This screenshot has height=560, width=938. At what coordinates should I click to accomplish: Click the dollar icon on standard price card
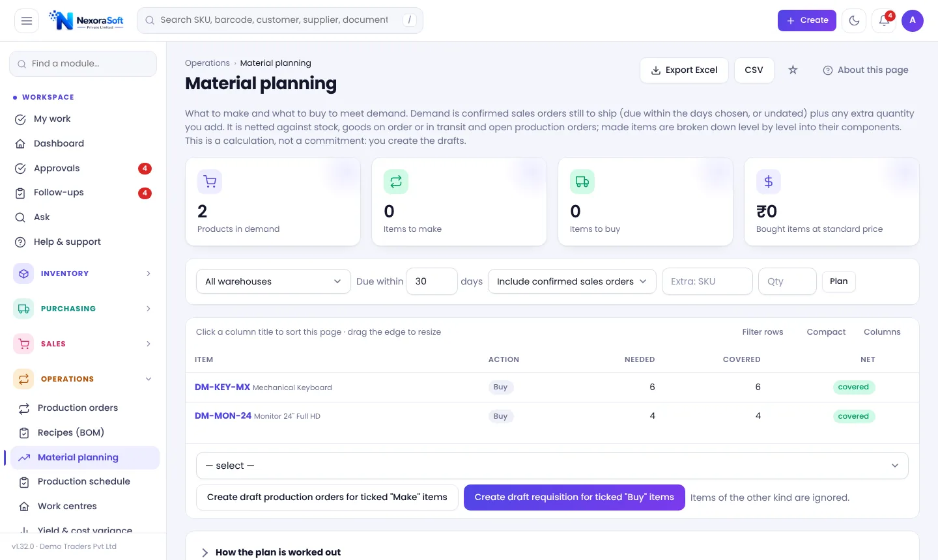(x=769, y=182)
